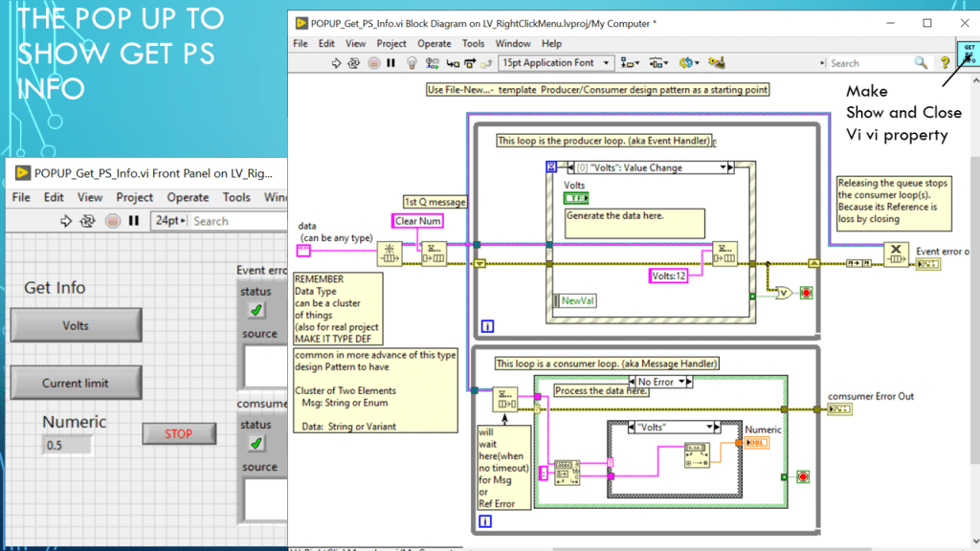Click Run Continuously in block diagram toolbar
The width and height of the screenshot is (980, 551).
click(x=353, y=63)
